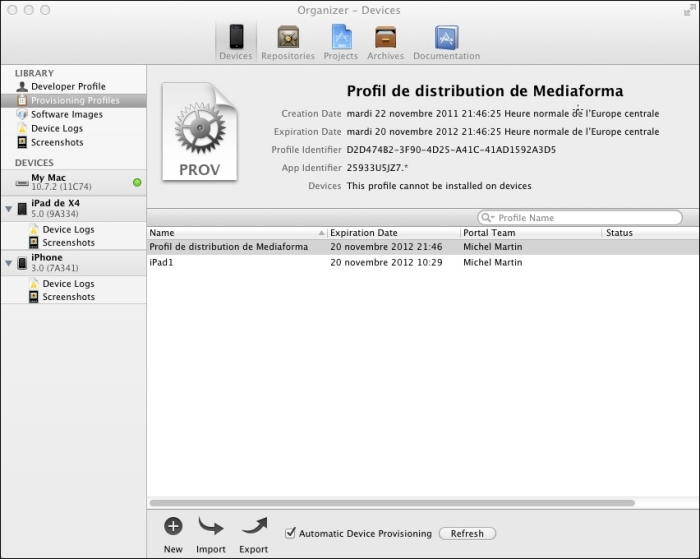The height and width of the screenshot is (559, 700).
Task: Open the Profile Name search dropdown
Action: tap(488, 218)
